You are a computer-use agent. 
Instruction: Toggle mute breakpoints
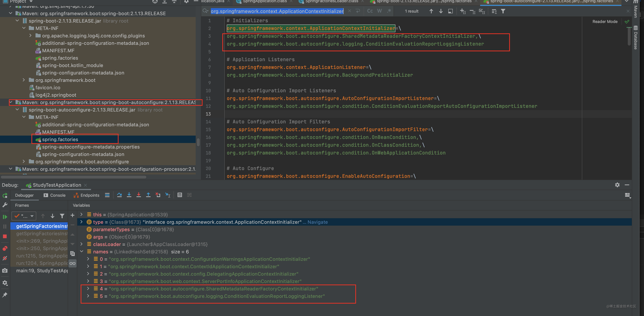click(5, 258)
